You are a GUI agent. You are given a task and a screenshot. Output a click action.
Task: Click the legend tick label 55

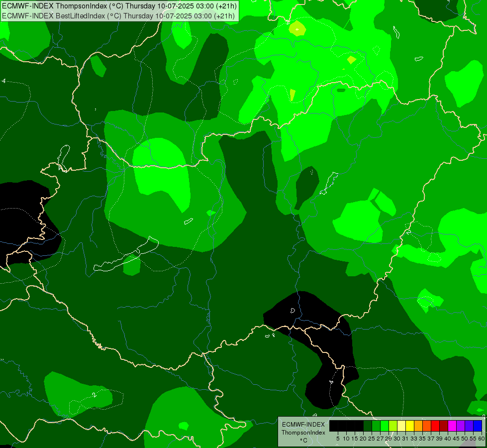[x=474, y=439]
